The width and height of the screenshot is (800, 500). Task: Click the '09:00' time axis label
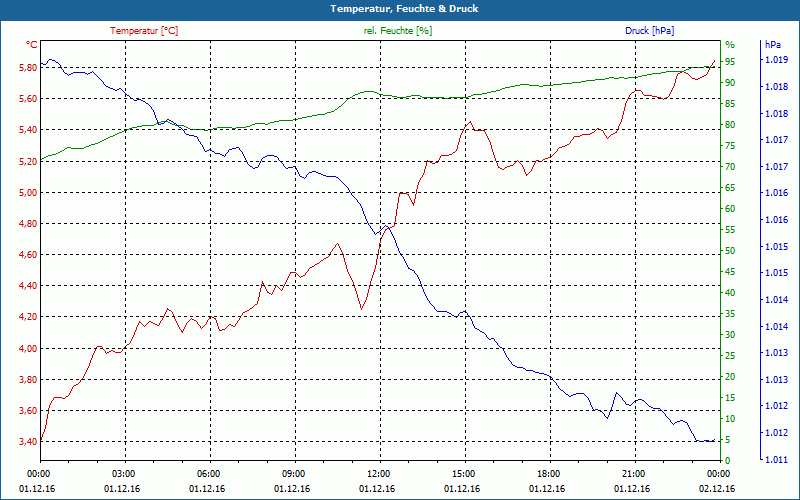pos(295,473)
